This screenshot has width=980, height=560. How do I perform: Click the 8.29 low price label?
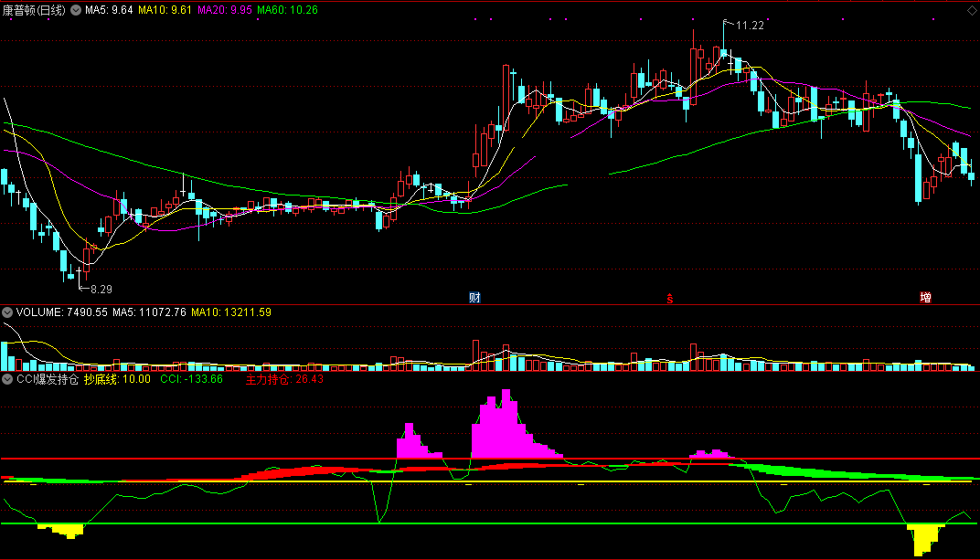coord(101,290)
